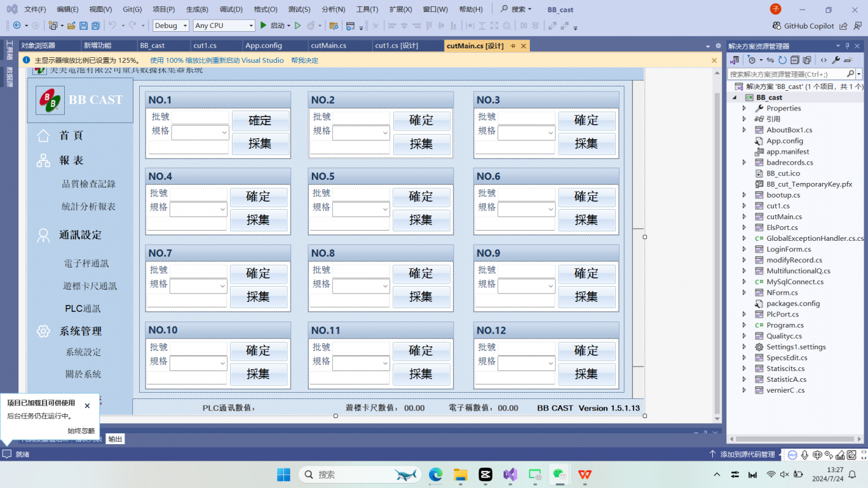
Task: Click the New Project toolbar icon
Action: point(55,25)
